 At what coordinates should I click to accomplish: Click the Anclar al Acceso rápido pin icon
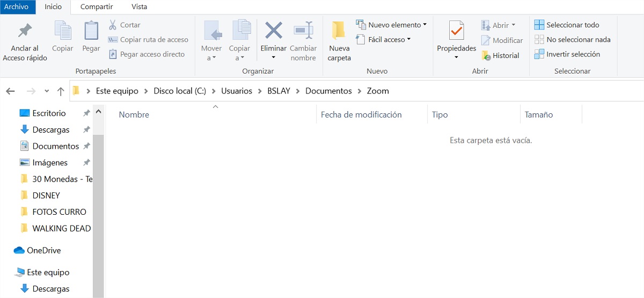25,31
